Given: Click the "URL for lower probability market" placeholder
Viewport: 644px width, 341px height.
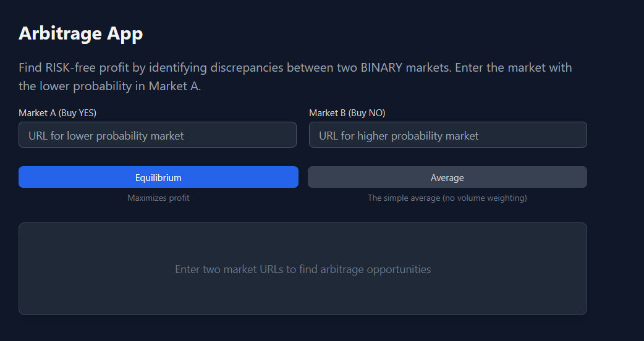Looking at the screenshot, I should [106, 135].
